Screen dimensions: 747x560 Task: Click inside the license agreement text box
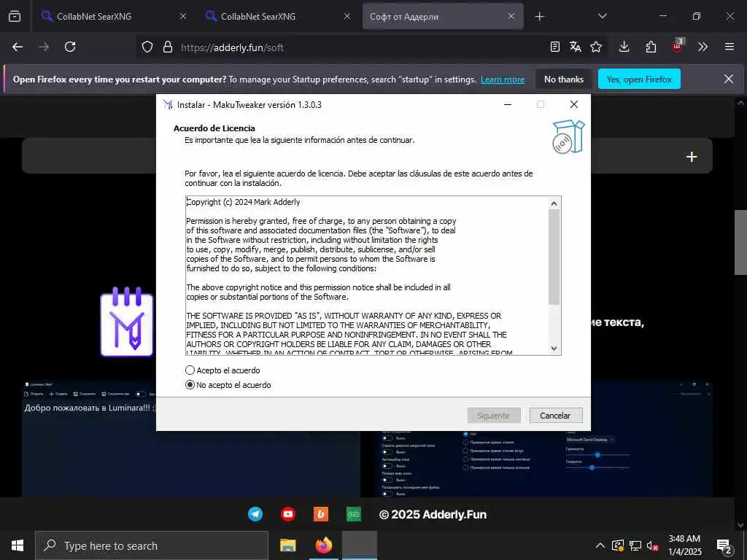367,275
